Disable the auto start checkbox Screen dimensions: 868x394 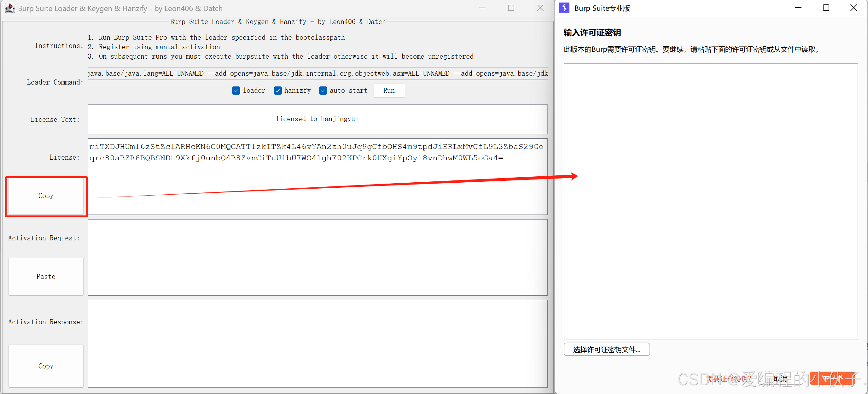point(323,91)
